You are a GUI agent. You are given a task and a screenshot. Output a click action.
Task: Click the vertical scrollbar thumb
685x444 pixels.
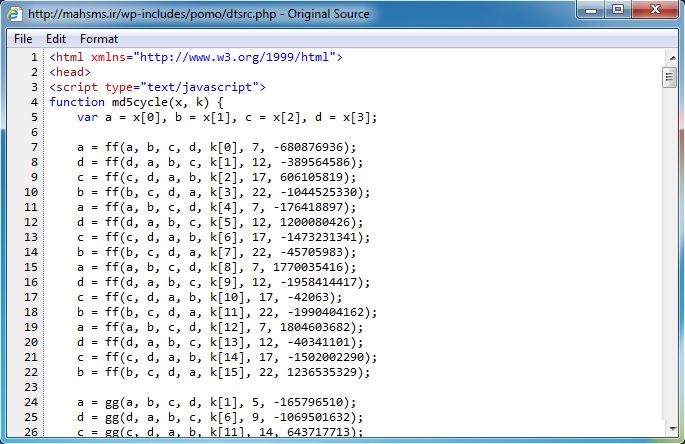tap(670, 78)
